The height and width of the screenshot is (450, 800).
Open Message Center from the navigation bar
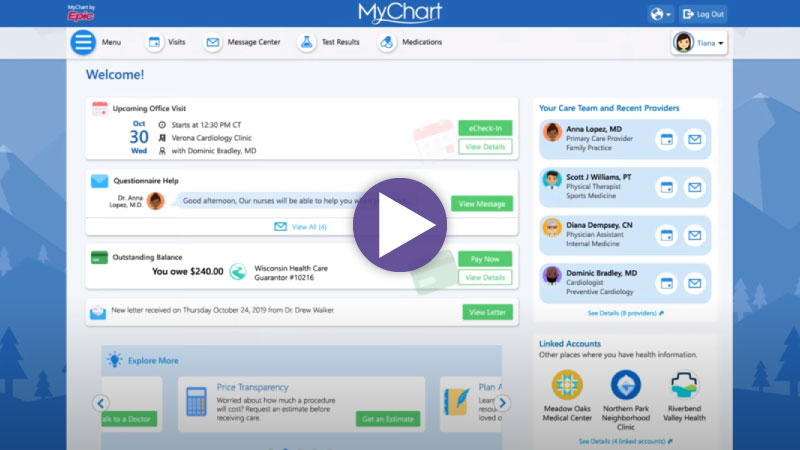coord(242,42)
